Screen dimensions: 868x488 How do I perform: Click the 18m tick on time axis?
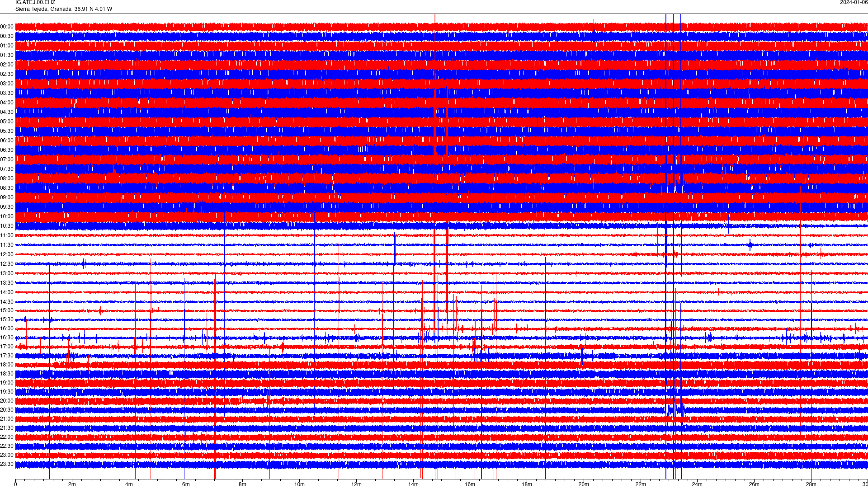coord(527,484)
